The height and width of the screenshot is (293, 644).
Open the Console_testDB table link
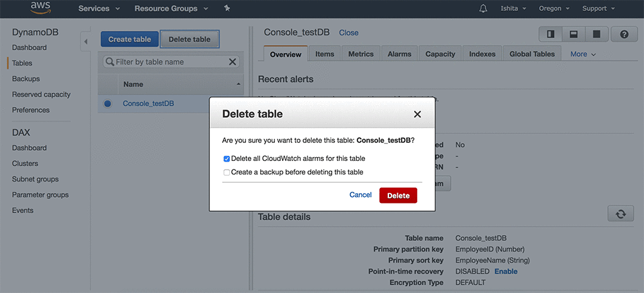point(148,104)
